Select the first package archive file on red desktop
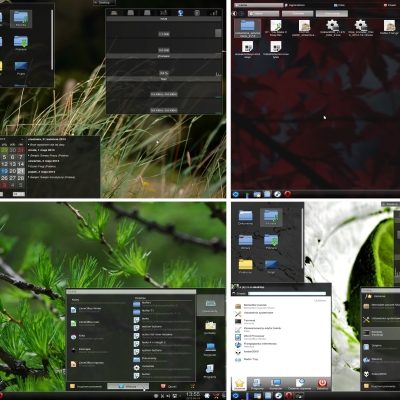The image size is (400, 400). (304, 28)
